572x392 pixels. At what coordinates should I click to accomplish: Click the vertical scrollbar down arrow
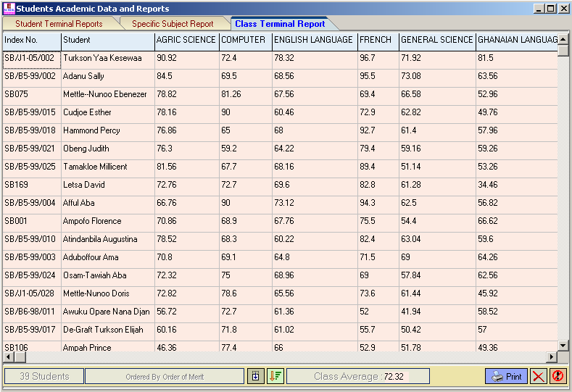[x=563, y=346]
